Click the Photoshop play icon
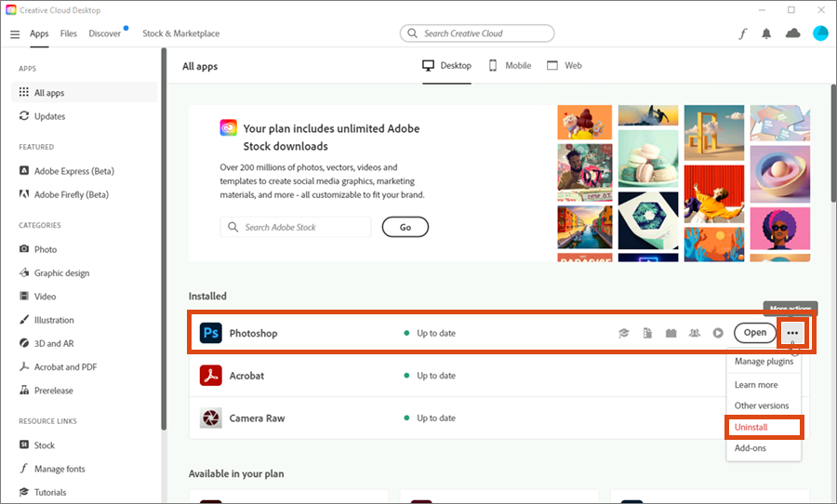Screen dimensions: 837x504 [718, 333]
